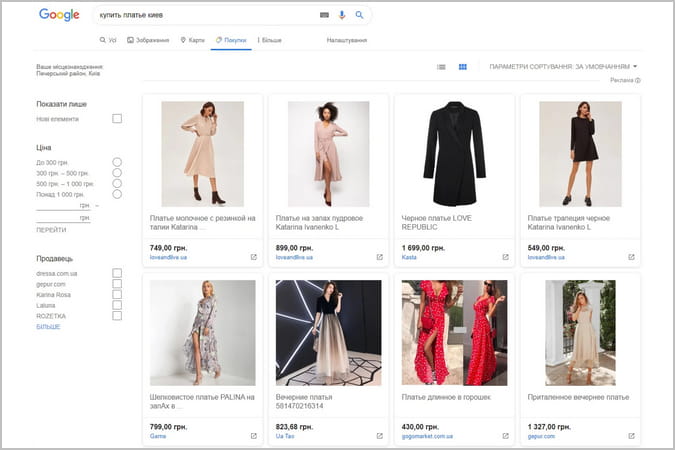Open thumbnail of Вечерние платья gown
This screenshot has width=675, height=450.
point(328,332)
